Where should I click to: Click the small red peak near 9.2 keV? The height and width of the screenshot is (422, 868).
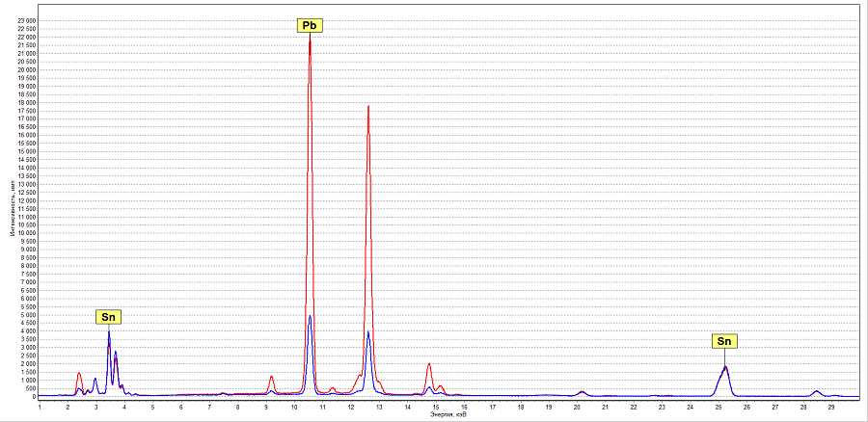pos(272,378)
